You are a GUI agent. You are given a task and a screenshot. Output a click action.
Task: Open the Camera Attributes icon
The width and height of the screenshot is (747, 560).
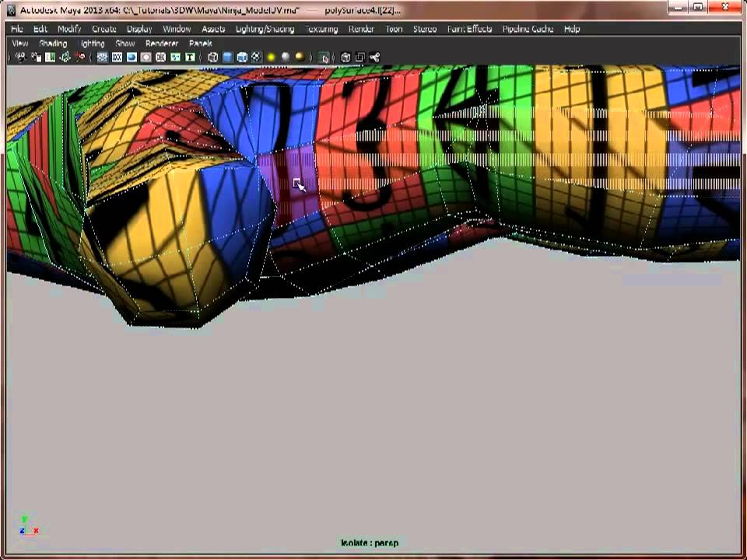pos(36,58)
